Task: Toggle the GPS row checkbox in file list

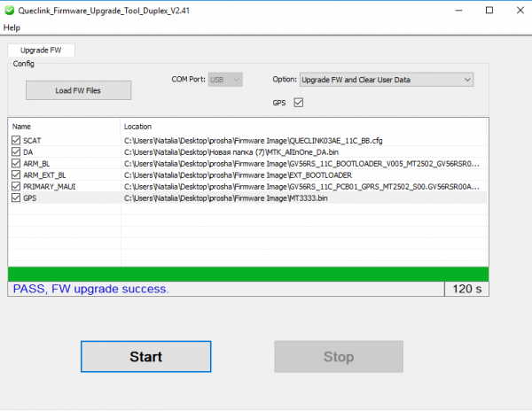Action: point(16,198)
